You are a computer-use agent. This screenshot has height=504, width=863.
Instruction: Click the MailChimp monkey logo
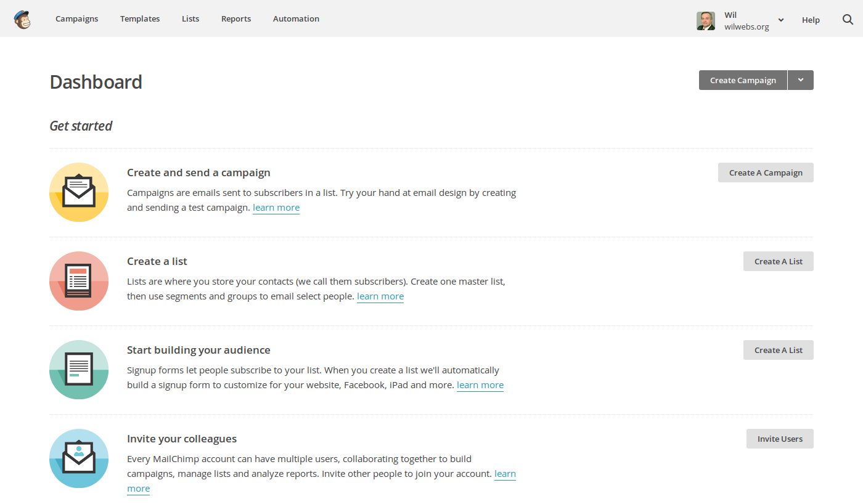pos(22,19)
